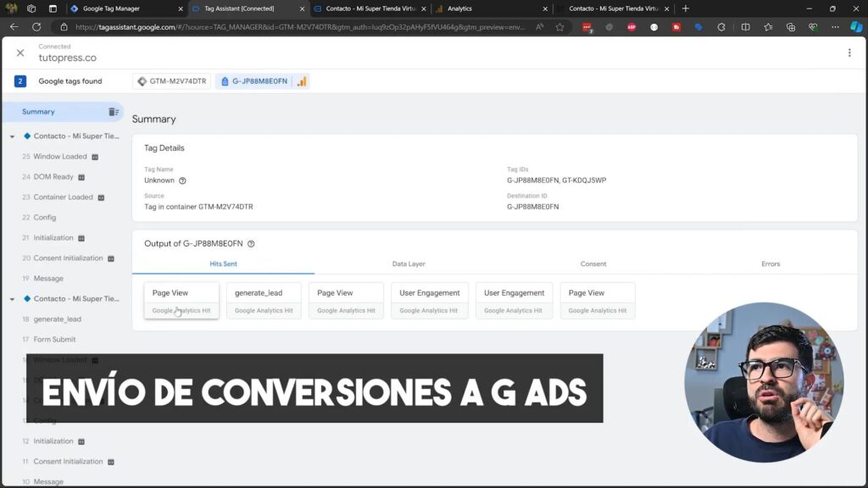Select the G-JP88M8E0FN tag chip
Image resolution: width=868 pixels, height=488 pixels.
(x=254, y=81)
